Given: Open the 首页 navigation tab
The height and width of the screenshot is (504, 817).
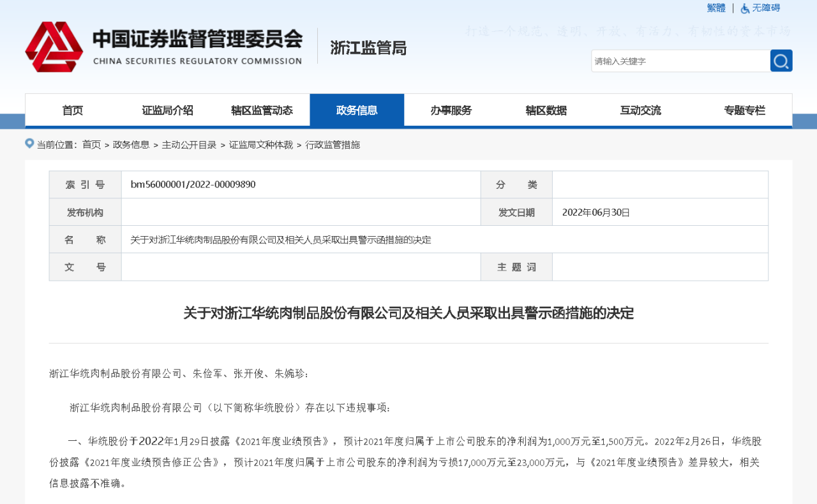Looking at the screenshot, I should coord(73,110).
